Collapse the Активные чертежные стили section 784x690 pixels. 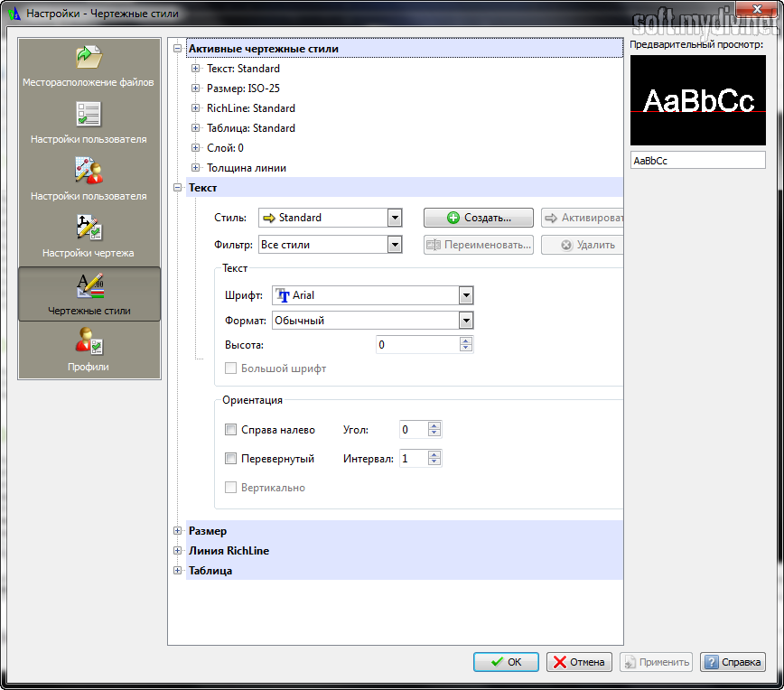coord(177,49)
